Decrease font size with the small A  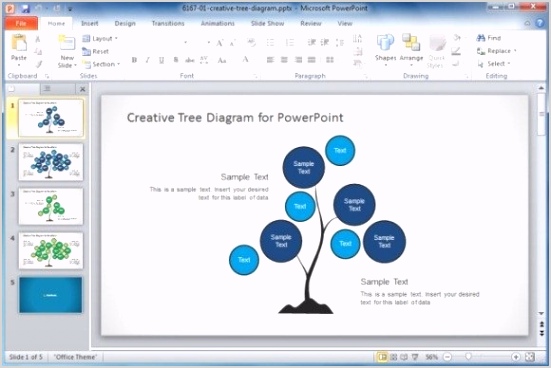pyautogui.click(x=232, y=43)
